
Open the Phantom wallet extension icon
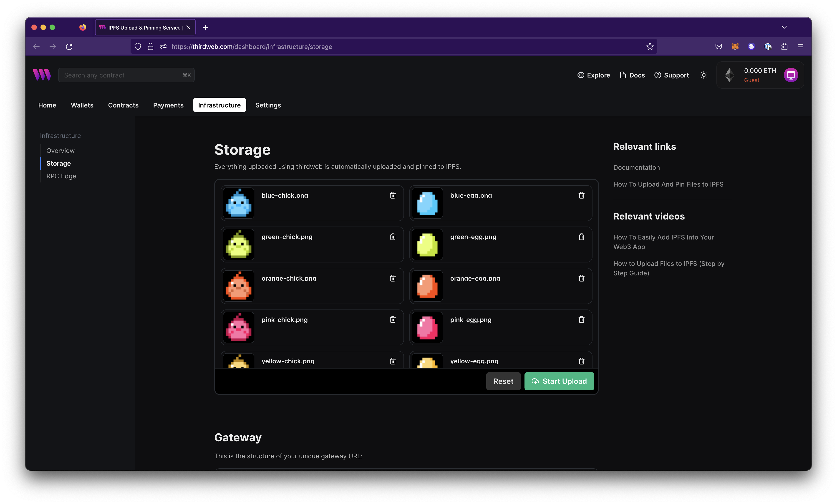coord(751,47)
